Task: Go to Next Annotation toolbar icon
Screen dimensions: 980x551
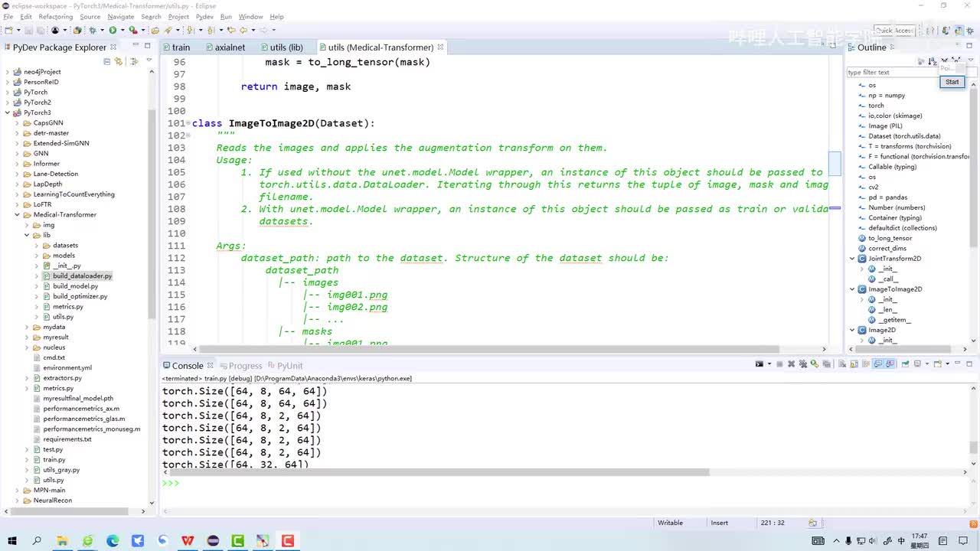Action: 191,31
